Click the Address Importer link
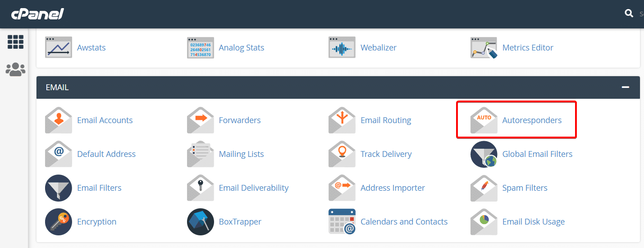 (x=393, y=188)
